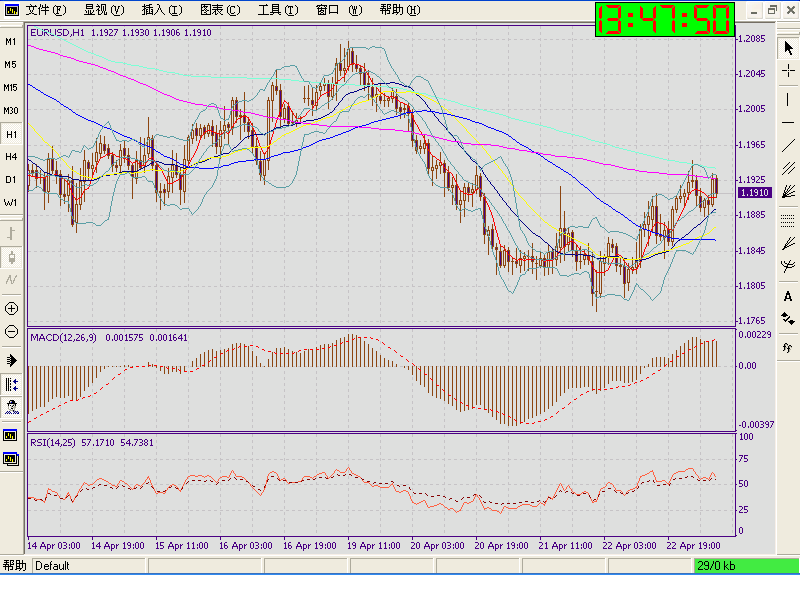
Task: Click 帮助 in the status bar
Action: click(14, 566)
